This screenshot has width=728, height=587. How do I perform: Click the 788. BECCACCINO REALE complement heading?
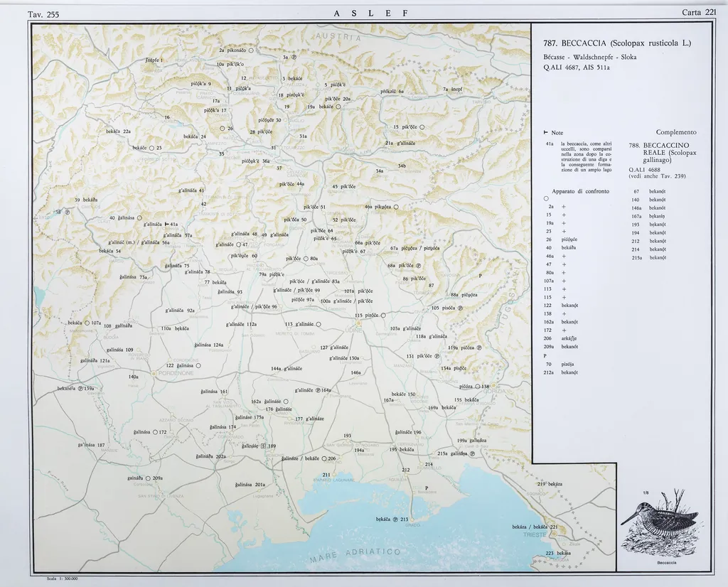click(x=665, y=153)
